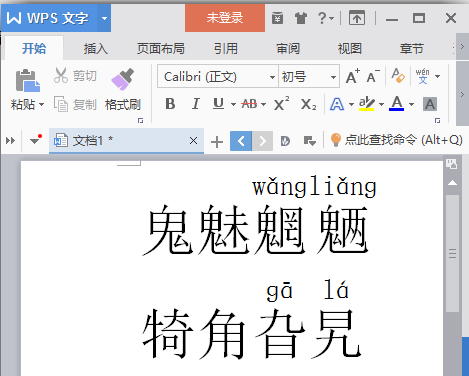Open the 页面布局 tab
469x376 pixels.
point(161,49)
